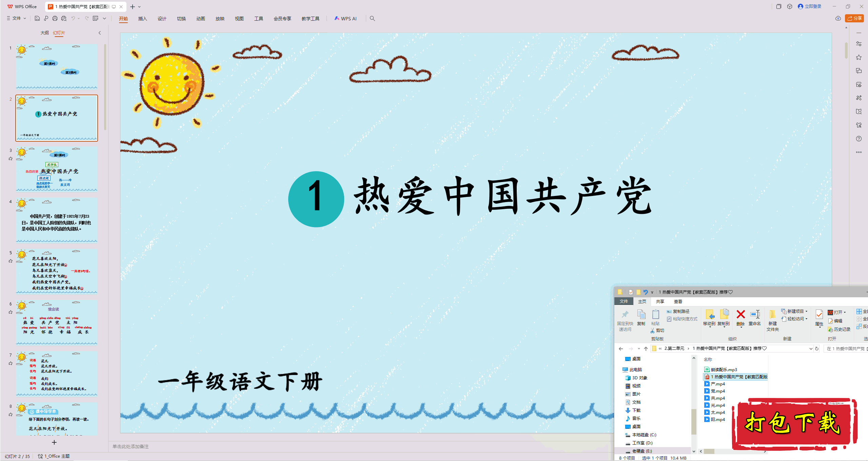Click animation star beside slide 5
The image size is (868, 461).
11,261
